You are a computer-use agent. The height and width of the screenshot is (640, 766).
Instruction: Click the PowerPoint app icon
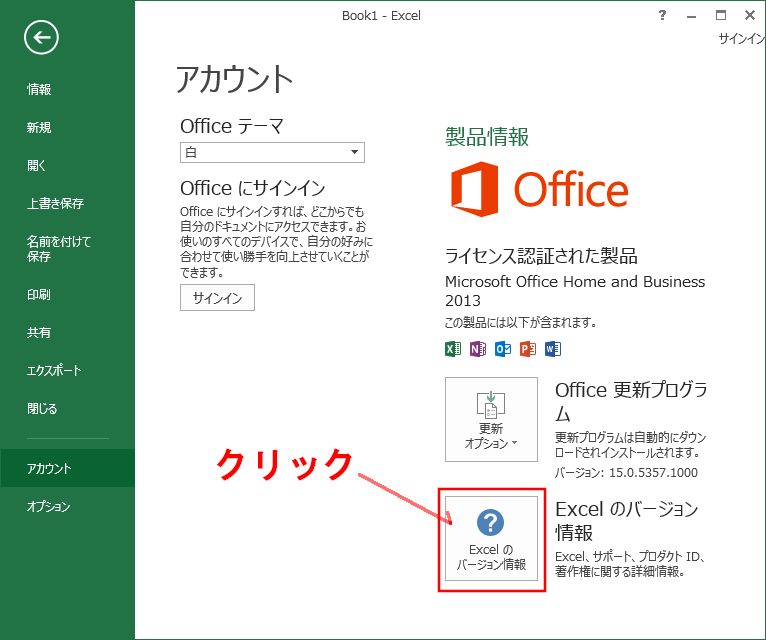point(528,349)
